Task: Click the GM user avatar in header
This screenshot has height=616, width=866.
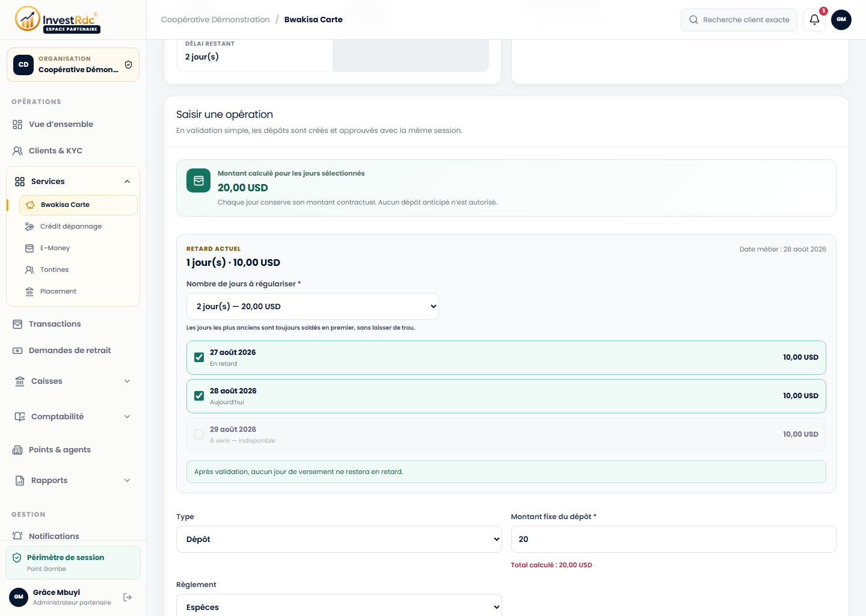Action: tap(841, 20)
